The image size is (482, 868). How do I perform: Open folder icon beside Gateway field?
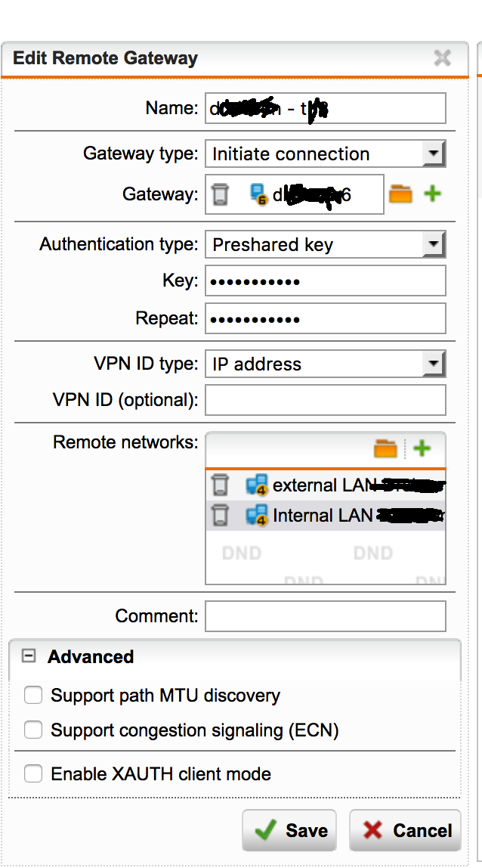pos(400,195)
